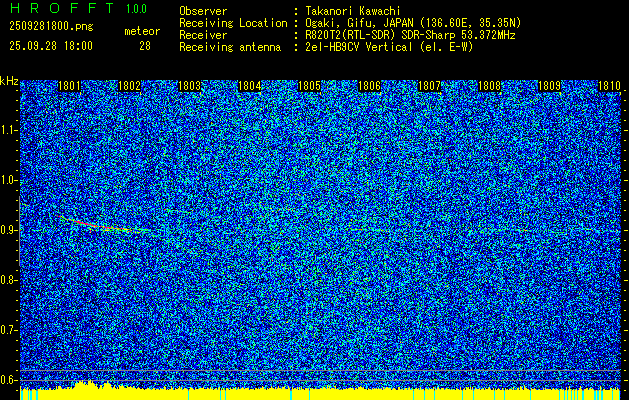This screenshot has width=629, height=400.
Task: Click the 0.7 kHz axis label
Action: pyautogui.click(x=8, y=330)
